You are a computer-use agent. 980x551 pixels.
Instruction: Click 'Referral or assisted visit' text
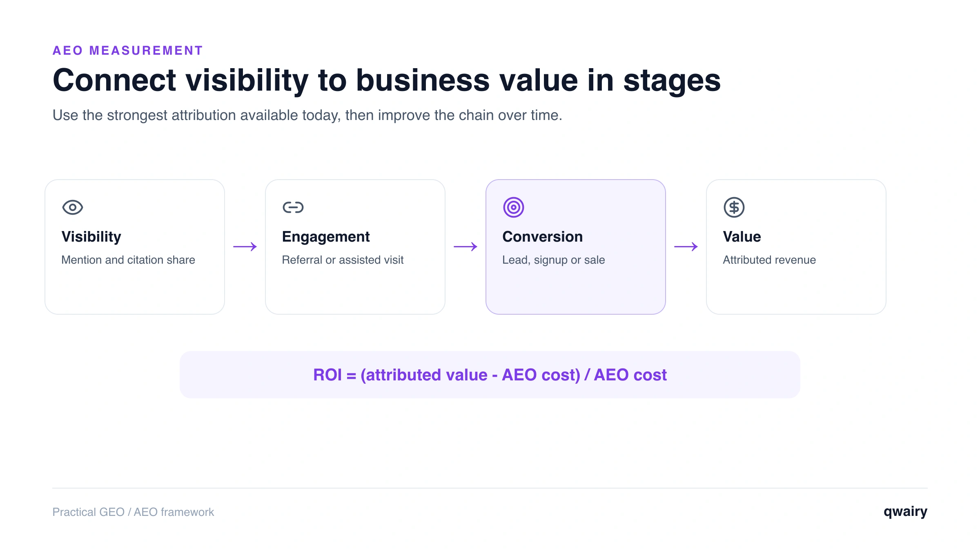pos(343,260)
